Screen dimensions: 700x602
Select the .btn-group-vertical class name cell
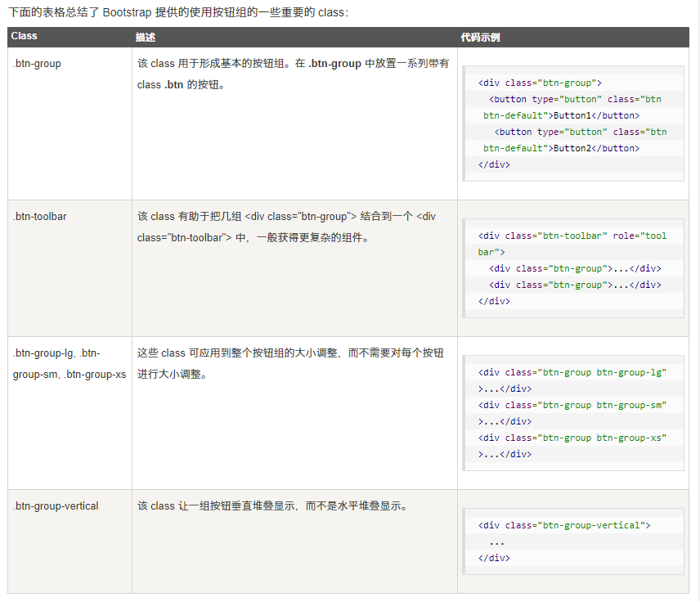[x=56, y=506]
